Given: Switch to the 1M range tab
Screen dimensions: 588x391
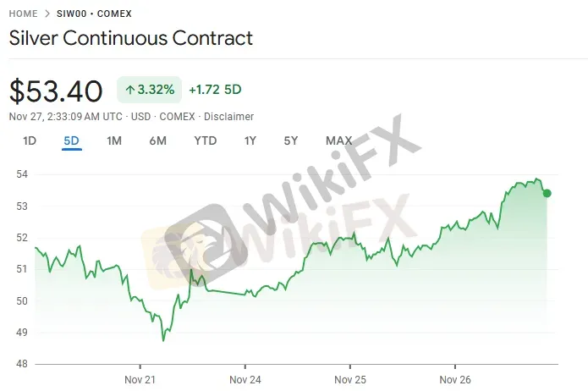Looking at the screenshot, I should pyautogui.click(x=114, y=140).
